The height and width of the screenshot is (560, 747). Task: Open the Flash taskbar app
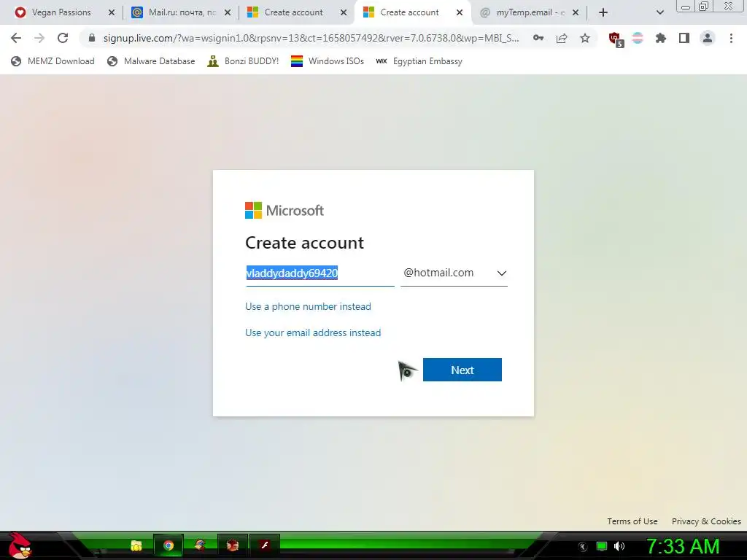coord(264,545)
